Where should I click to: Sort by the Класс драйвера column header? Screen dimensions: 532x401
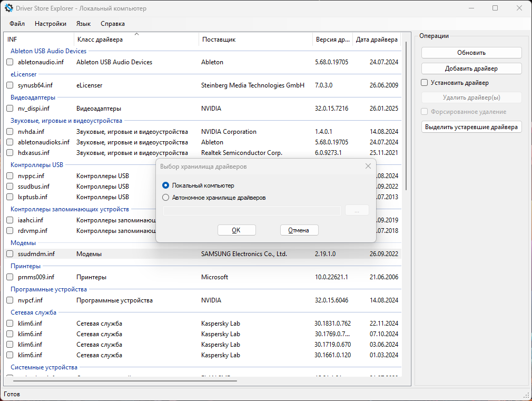coord(136,40)
